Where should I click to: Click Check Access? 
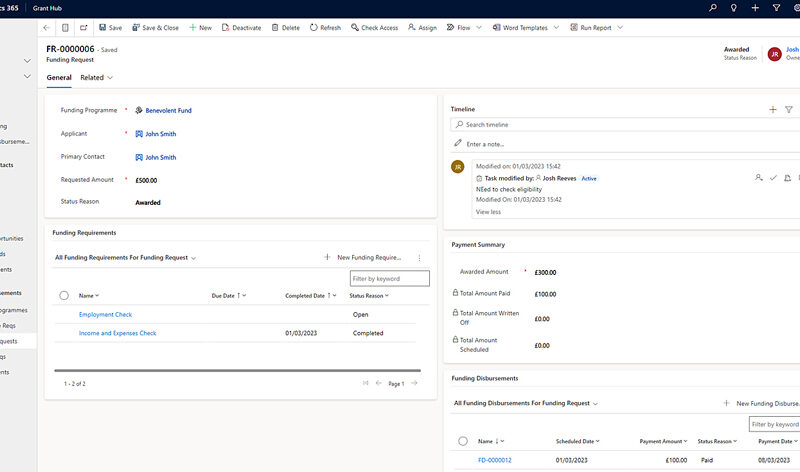point(374,28)
